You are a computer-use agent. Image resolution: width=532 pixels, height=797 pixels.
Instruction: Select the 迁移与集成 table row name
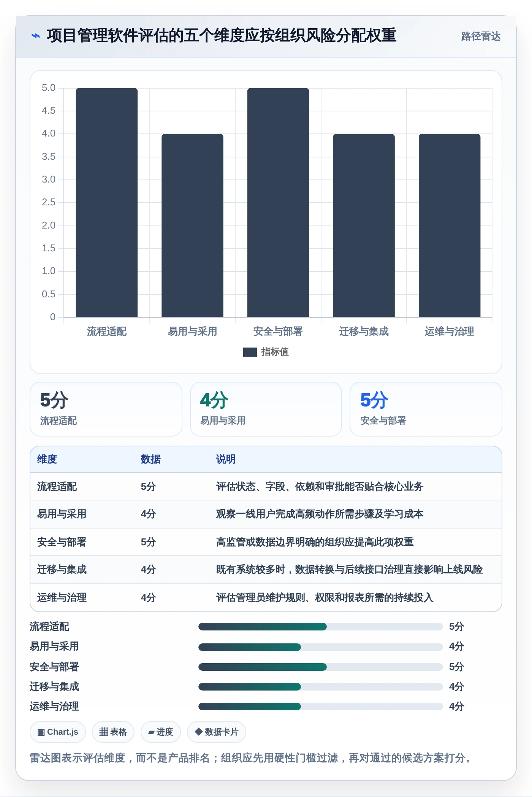[62, 570]
